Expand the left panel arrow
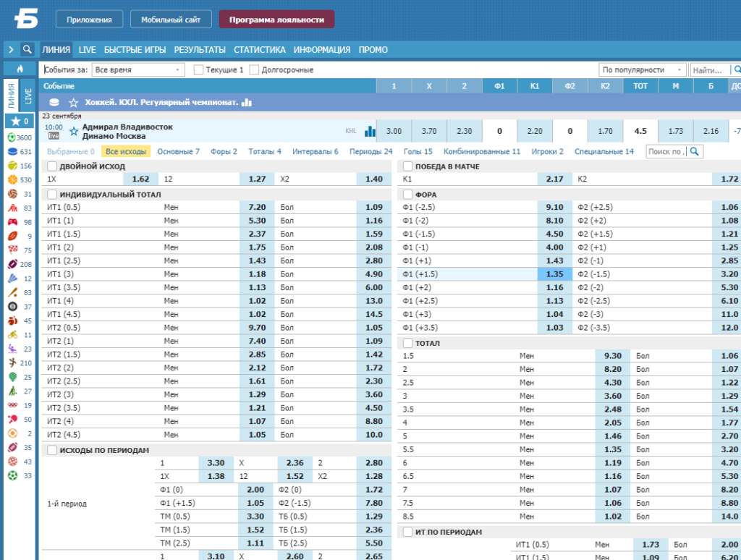 [11, 49]
